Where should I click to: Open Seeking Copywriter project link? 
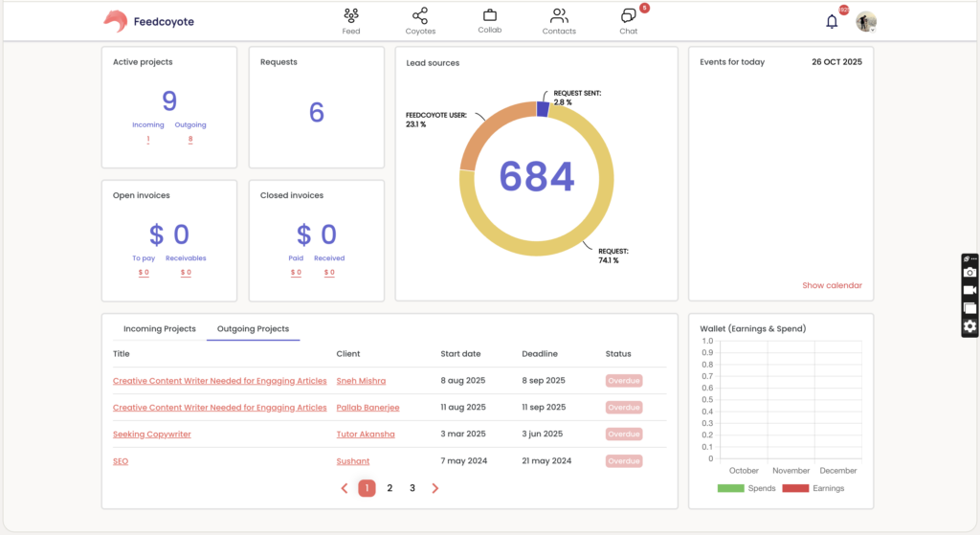(152, 435)
